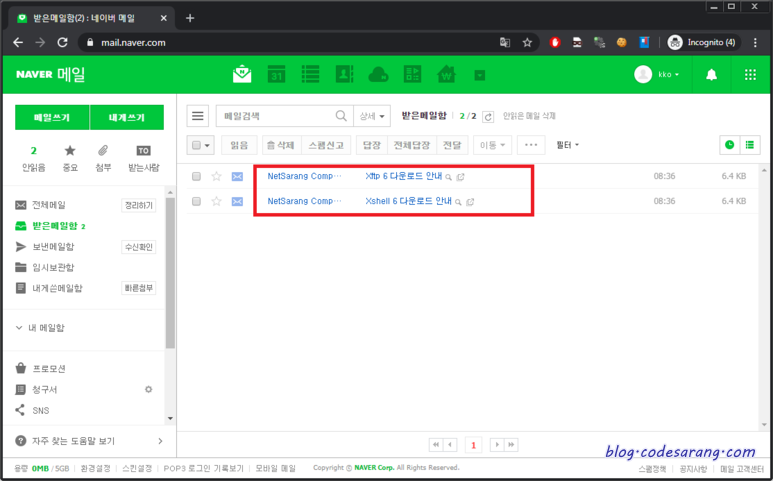773x481 pixels.
Task: Focus the 메일검색 search field
Action: coord(276,116)
